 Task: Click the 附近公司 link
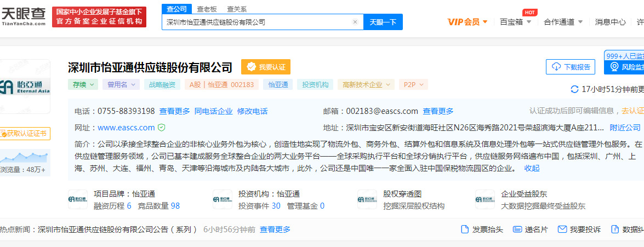[x=625, y=128]
